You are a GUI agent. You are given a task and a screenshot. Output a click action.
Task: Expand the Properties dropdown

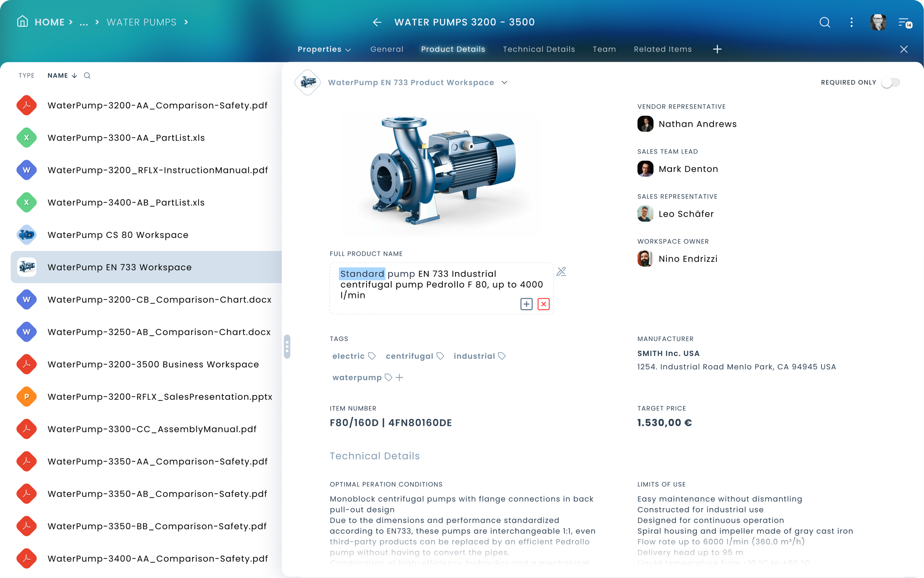(324, 49)
